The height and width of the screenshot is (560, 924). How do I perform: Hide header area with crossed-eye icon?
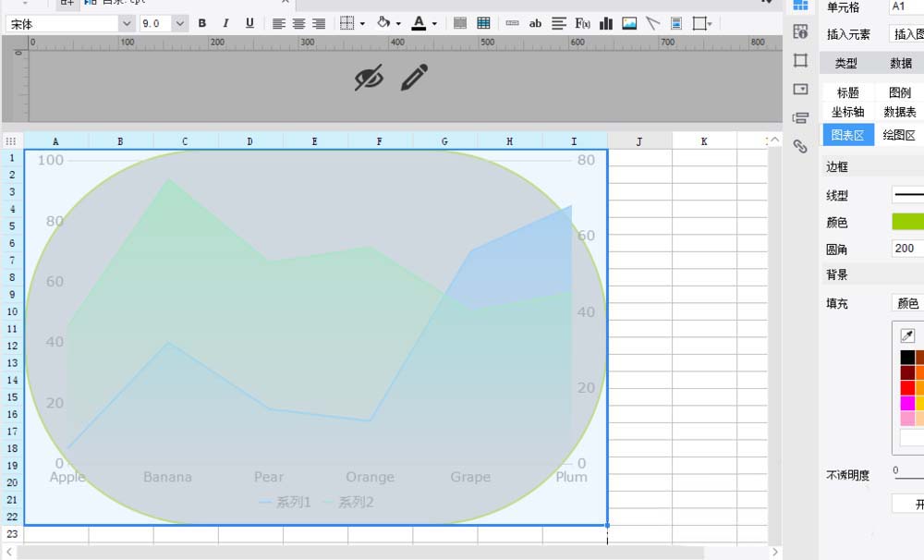tap(369, 78)
